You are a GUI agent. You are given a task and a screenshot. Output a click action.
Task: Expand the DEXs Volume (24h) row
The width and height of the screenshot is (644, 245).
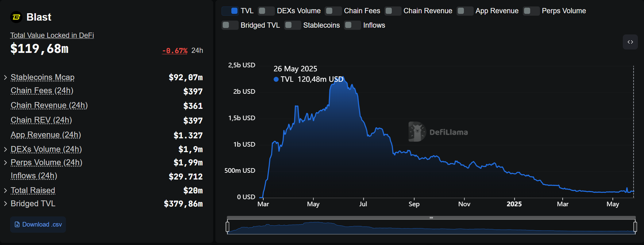(5, 149)
